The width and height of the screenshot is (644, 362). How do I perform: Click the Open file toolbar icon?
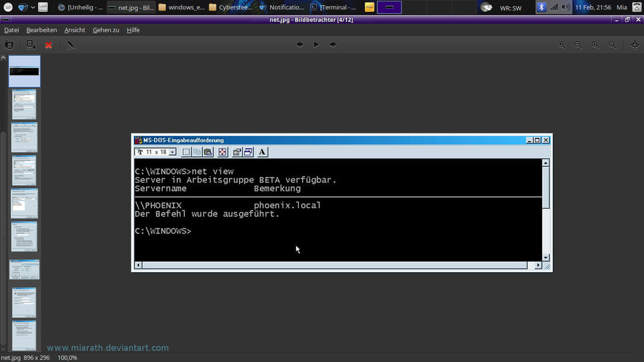9,45
